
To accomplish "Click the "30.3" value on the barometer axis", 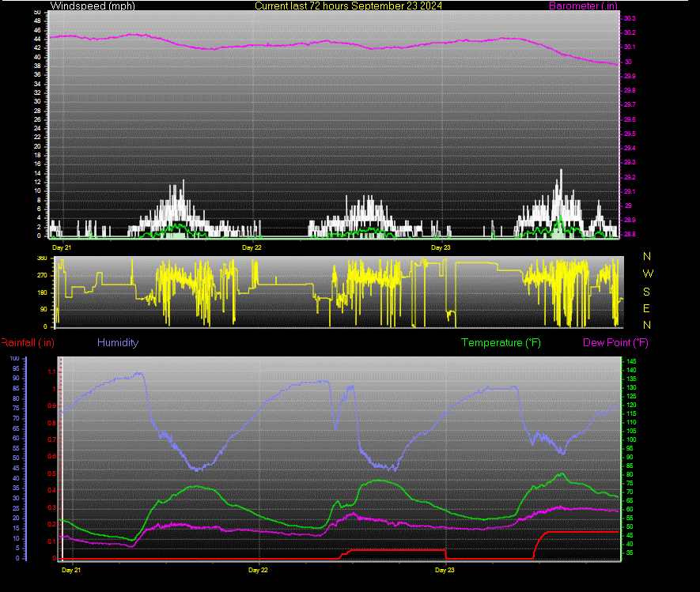I will [630, 18].
